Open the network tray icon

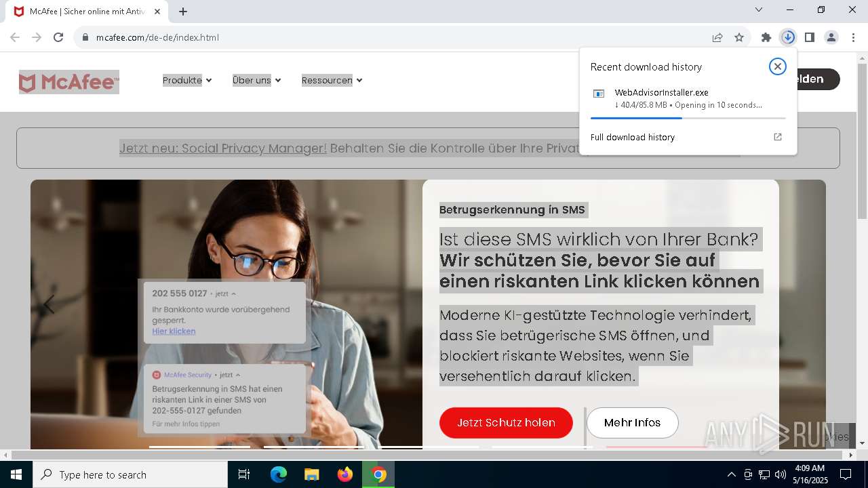coord(764,474)
